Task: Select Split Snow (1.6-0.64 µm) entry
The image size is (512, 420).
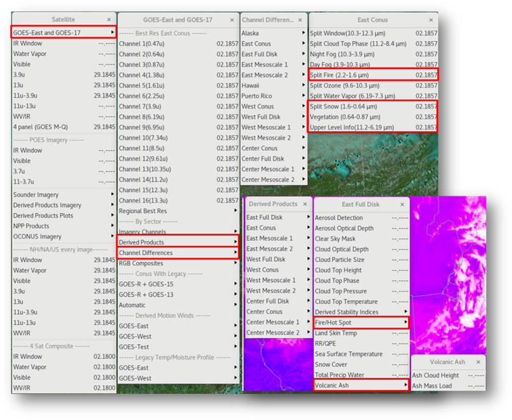Action: pos(373,106)
